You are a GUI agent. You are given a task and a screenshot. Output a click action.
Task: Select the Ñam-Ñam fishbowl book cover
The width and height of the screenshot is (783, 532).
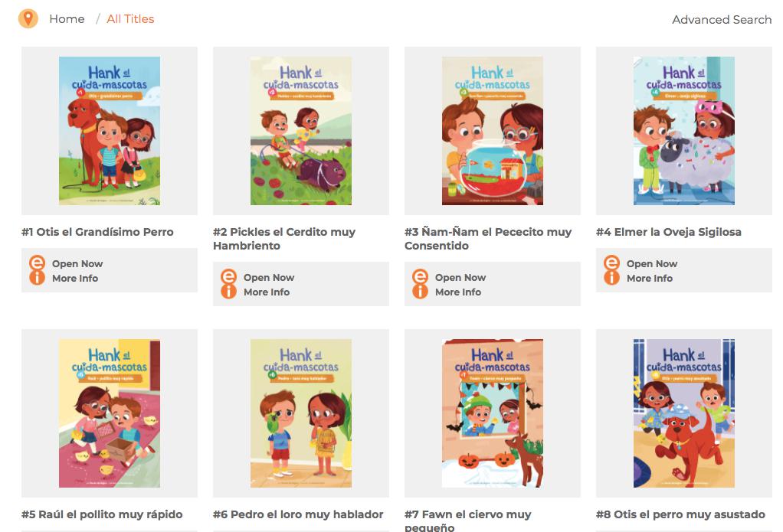point(493,131)
